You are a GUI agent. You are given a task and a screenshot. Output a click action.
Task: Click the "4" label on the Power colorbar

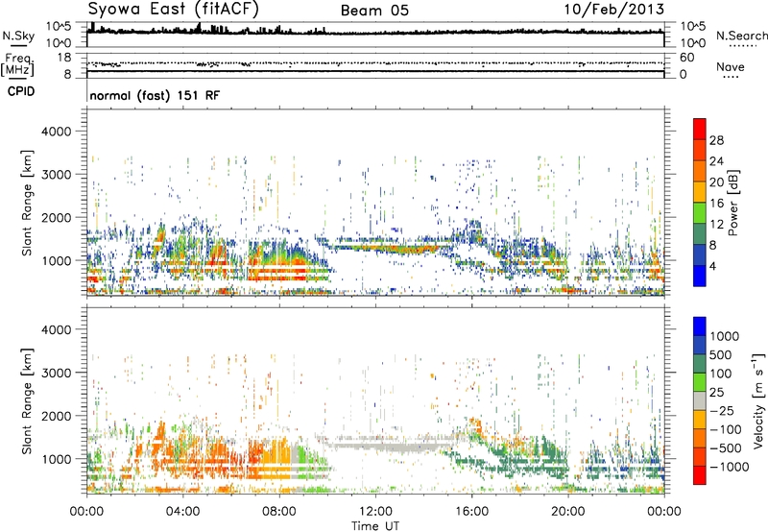(713, 267)
